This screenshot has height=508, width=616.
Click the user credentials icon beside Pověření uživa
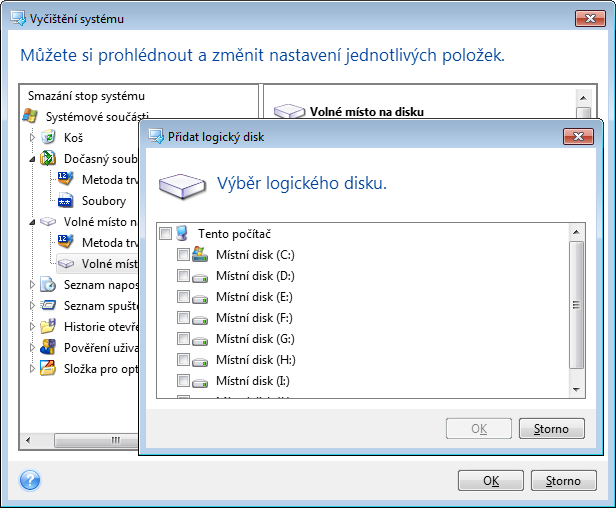[x=48, y=347]
